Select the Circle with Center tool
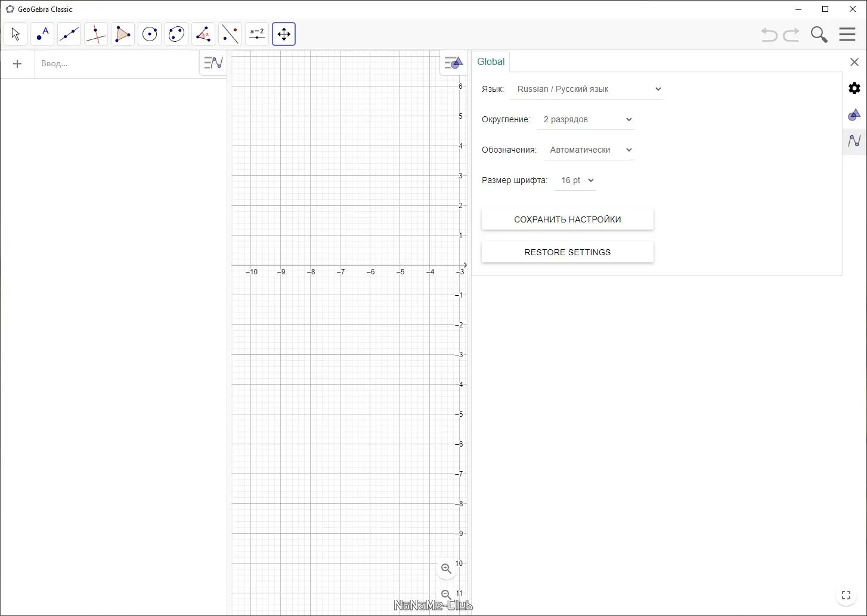The height and width of the screenshot is (616, 867). [x=150, y=34]
